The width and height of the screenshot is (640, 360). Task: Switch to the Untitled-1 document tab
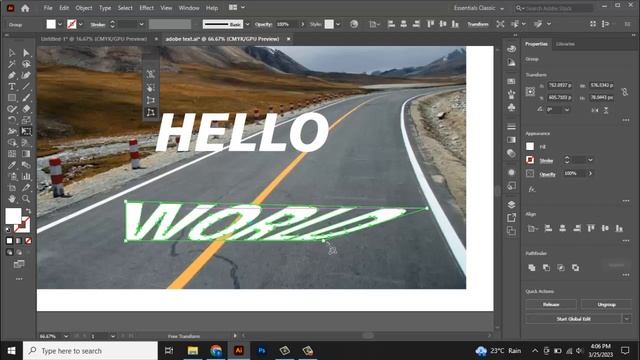(x=94, y=39)
